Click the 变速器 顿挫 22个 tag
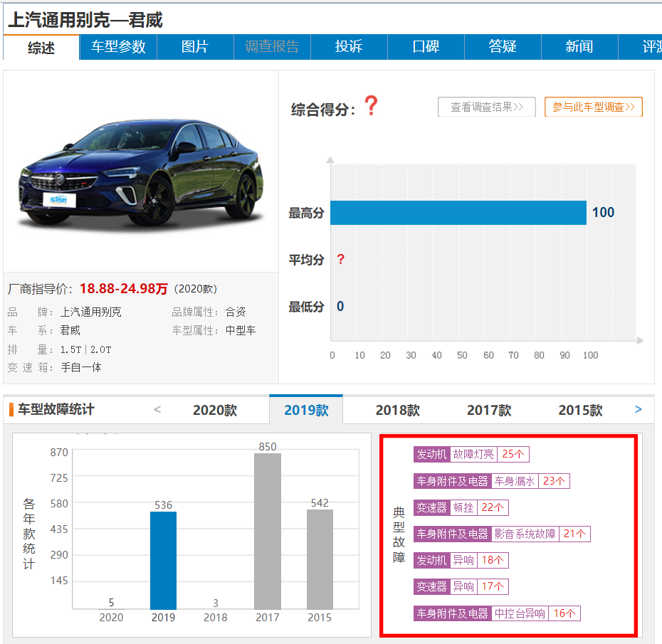662x644 pixels. [x=461, y=507]
